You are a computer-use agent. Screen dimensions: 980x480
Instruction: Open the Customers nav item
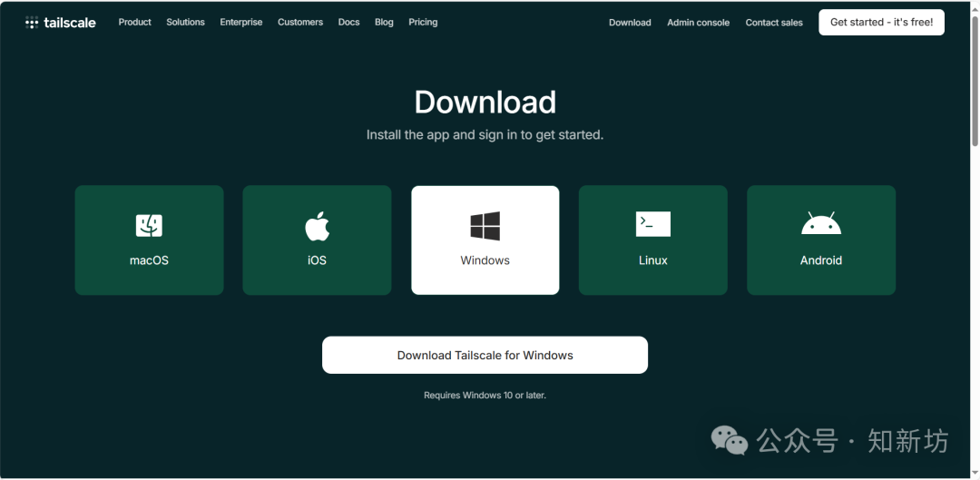300,22
